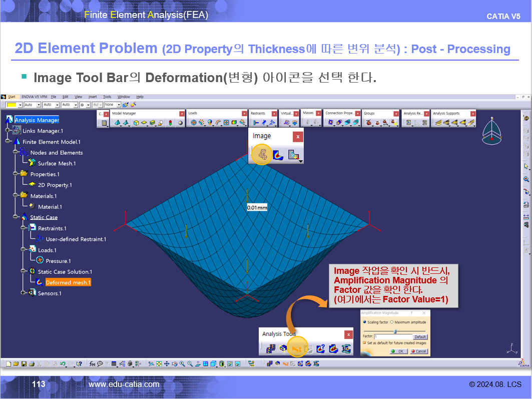Image resolution: width=532 pixels, height=399 pixels.
Task: Open the Tools menu
Action: [107, 97]
